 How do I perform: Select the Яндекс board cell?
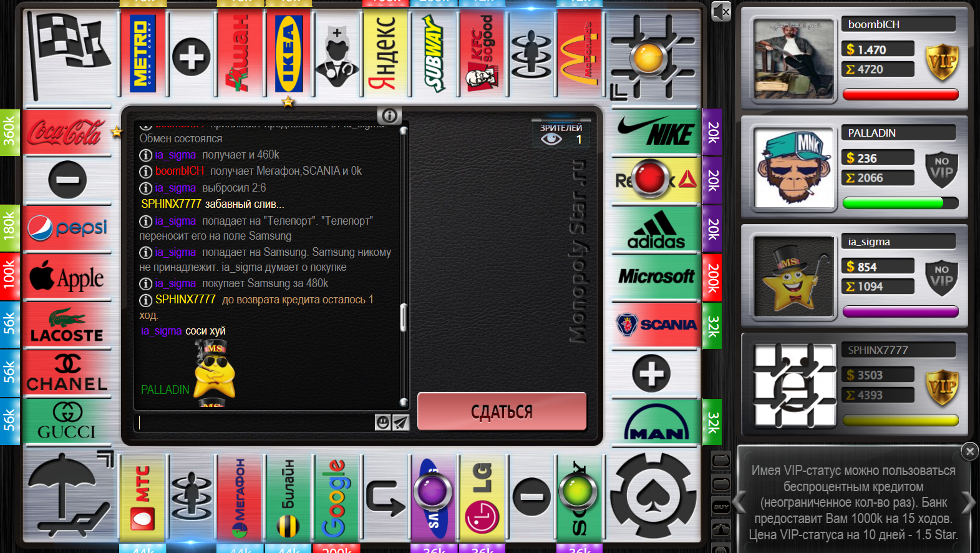pyautogui.click(x=386, y=52)
